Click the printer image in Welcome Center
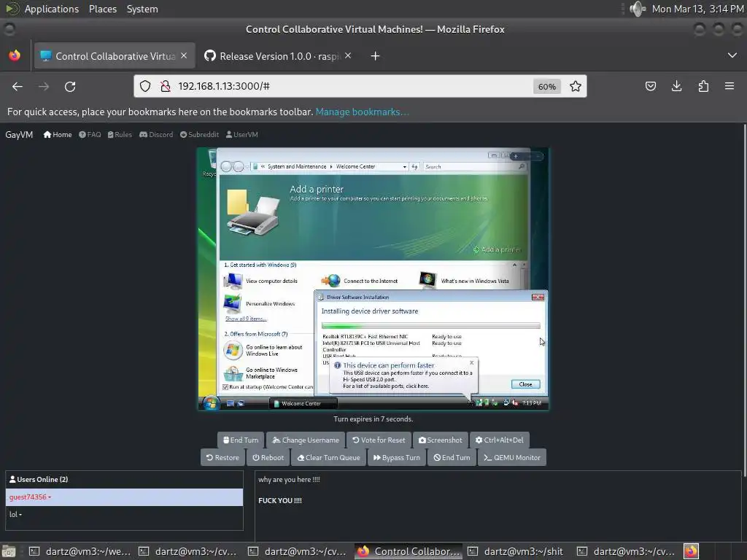The height and width of the screenshot is (560, 747). pyautogui.click(x=253, y=214)
